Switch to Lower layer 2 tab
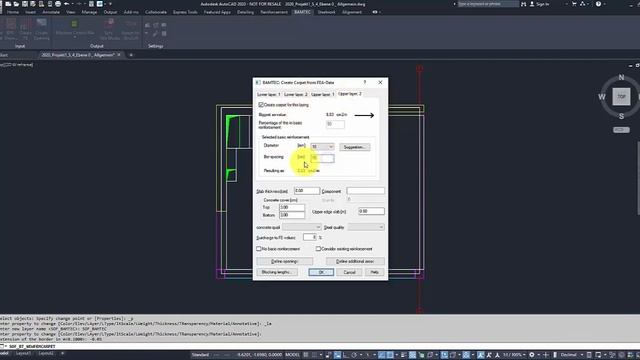 click(x=296, y=94)
